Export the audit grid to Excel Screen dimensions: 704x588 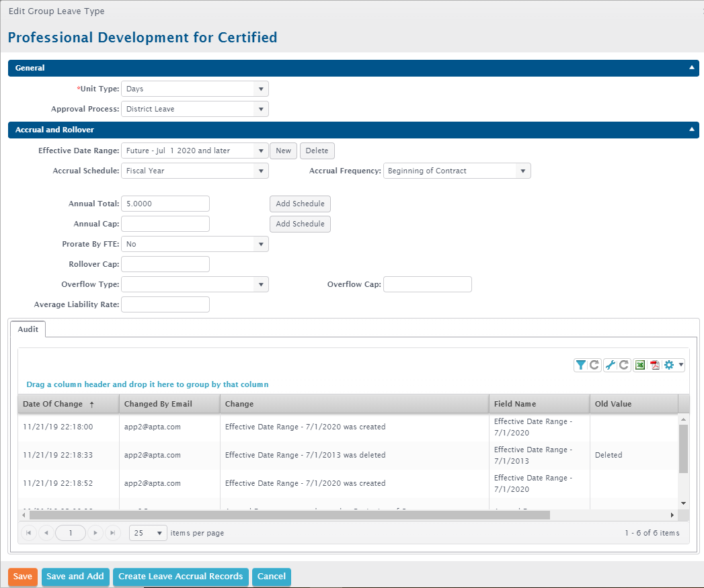click(640, 365)
